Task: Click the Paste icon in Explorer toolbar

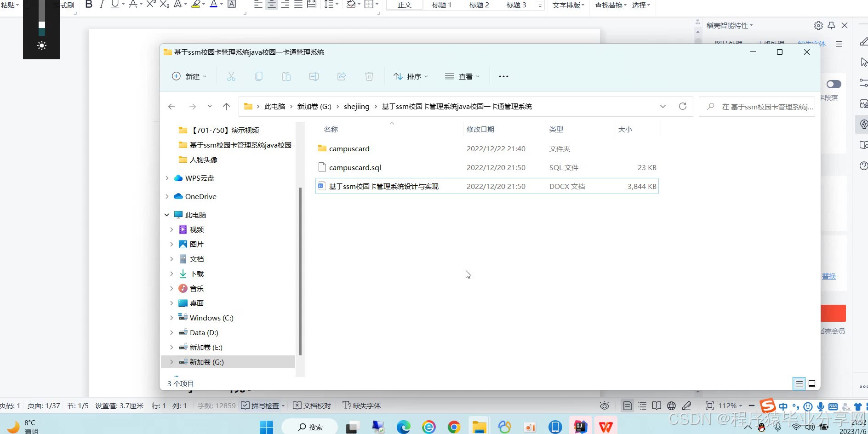Action: [x=286, y=76]
